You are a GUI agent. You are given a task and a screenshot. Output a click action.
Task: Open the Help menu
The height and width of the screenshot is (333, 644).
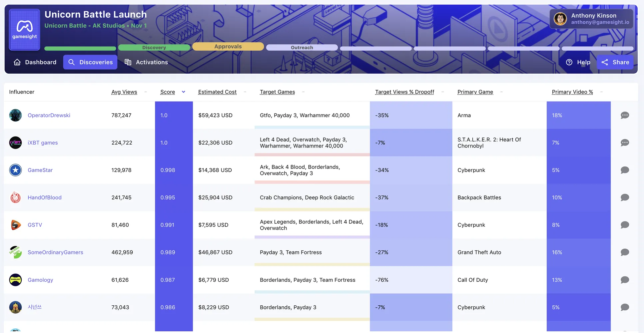coord(578,62)
